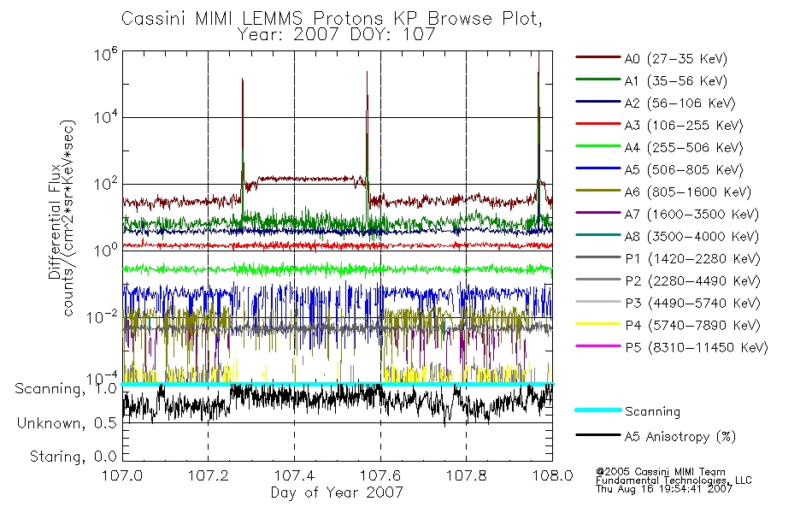Click the 10^4 y-axis tick label
The height and width of the screenshot is (513, 812).
coord(106,116)
